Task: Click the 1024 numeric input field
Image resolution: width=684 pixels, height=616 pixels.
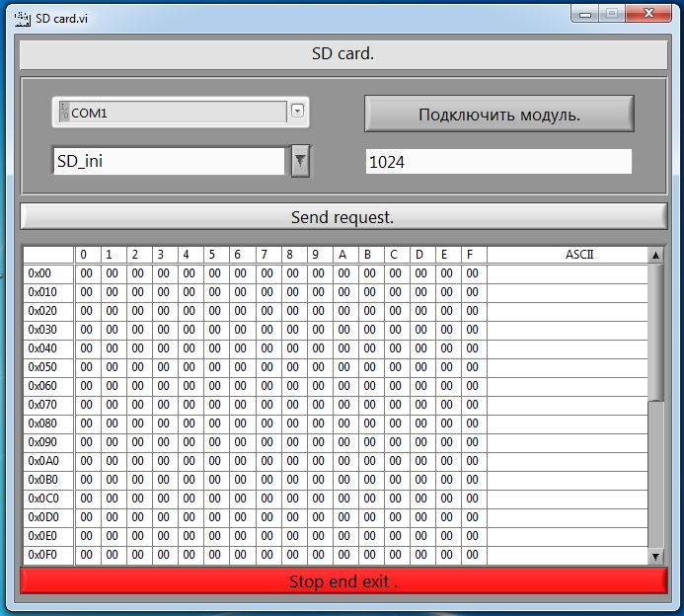Action: click(497, 162)
